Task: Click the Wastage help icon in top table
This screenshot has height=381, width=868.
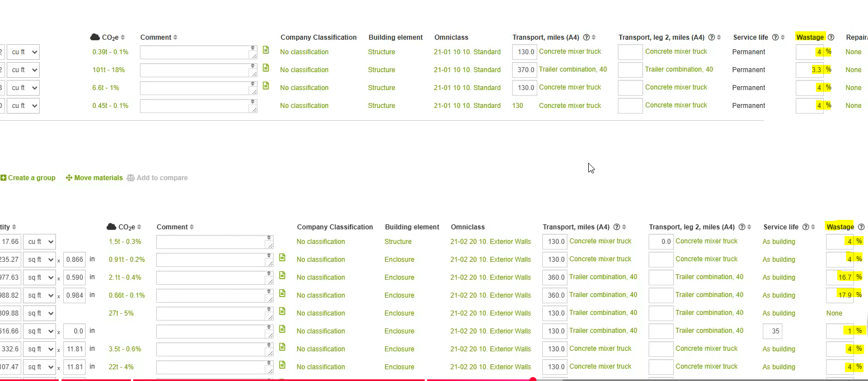Action: [832, 37]
